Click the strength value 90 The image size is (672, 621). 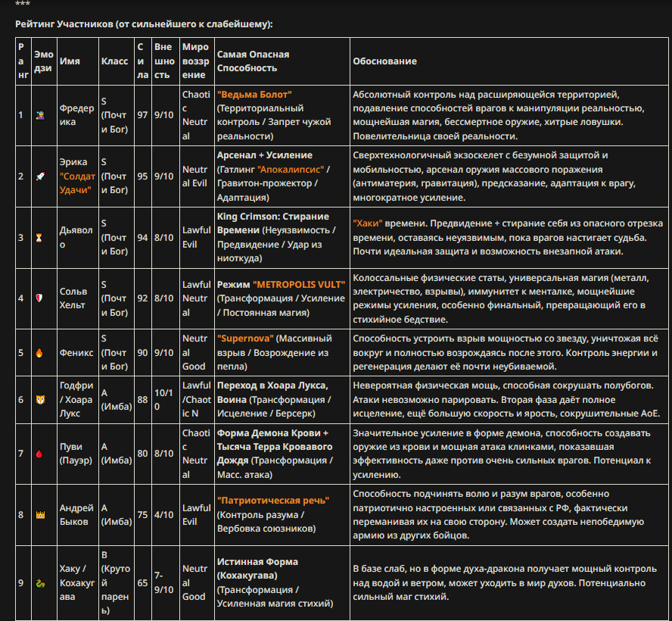[x=142, y=352]
